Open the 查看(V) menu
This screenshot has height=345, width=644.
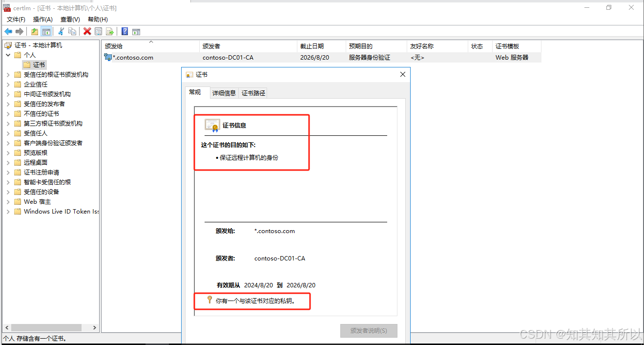tap(70, 20)
